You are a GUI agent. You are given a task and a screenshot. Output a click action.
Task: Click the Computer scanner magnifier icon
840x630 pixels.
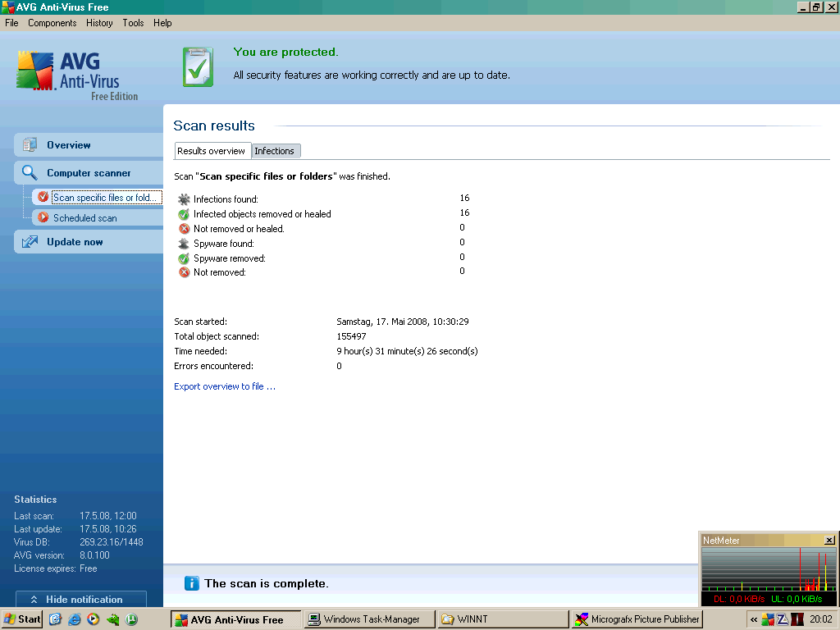tap(30, 173)
